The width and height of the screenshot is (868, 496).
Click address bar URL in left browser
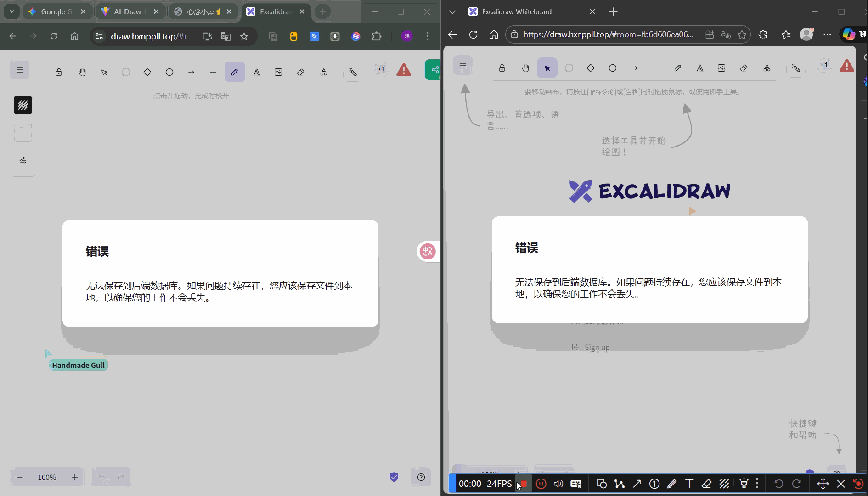click(152, 36)
